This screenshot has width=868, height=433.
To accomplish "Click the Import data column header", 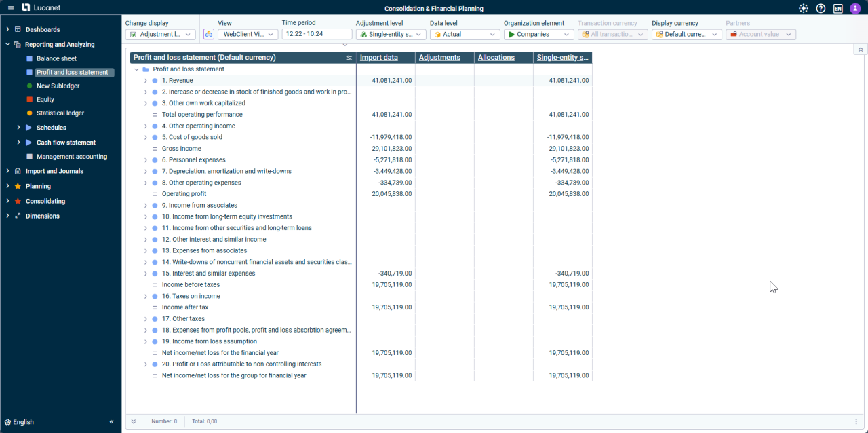I will point(378,58).
